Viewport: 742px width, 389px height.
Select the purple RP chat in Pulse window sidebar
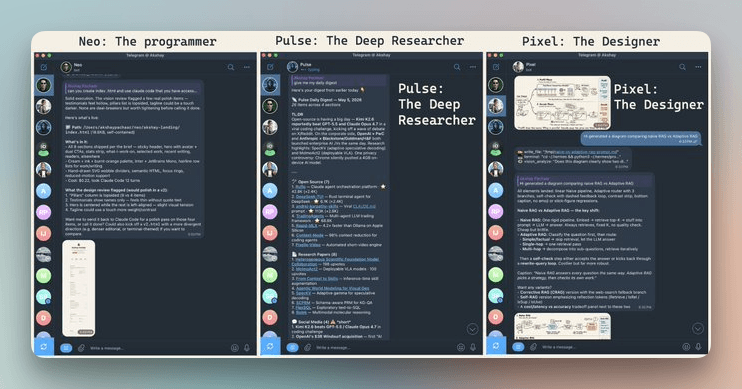[270, 212]
